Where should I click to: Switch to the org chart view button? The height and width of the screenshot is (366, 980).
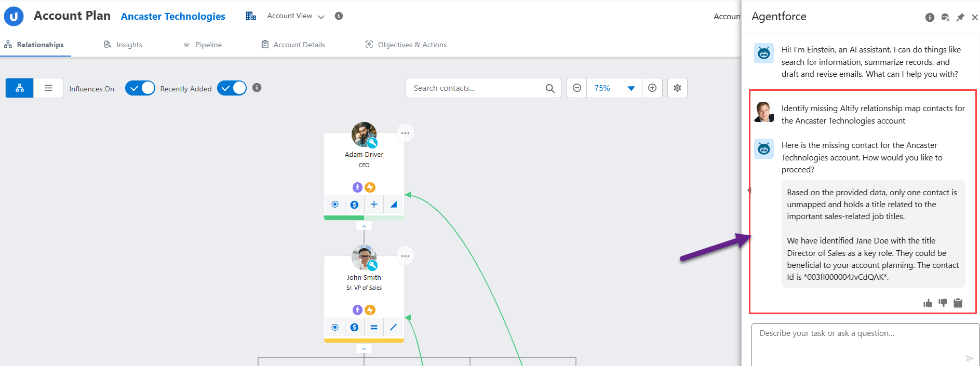[20, 88]
